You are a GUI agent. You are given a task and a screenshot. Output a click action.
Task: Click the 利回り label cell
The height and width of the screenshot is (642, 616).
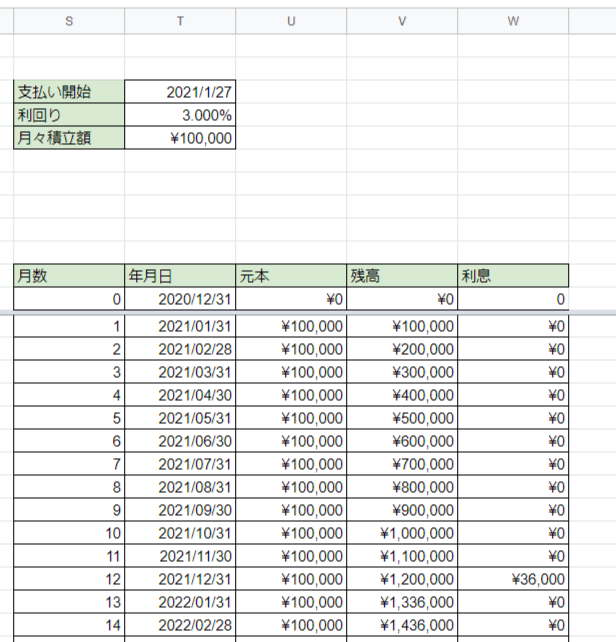click(69, 115)
